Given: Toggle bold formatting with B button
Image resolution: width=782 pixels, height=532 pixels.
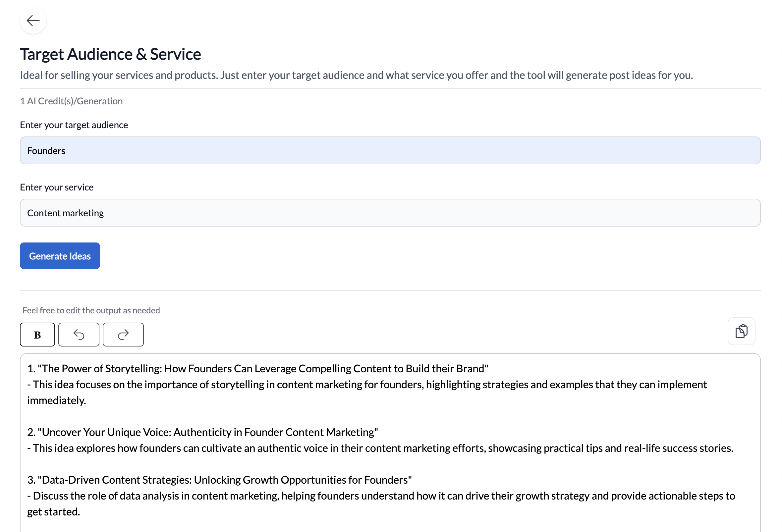Looking at the screenshot, I should (x=37, y=335).
